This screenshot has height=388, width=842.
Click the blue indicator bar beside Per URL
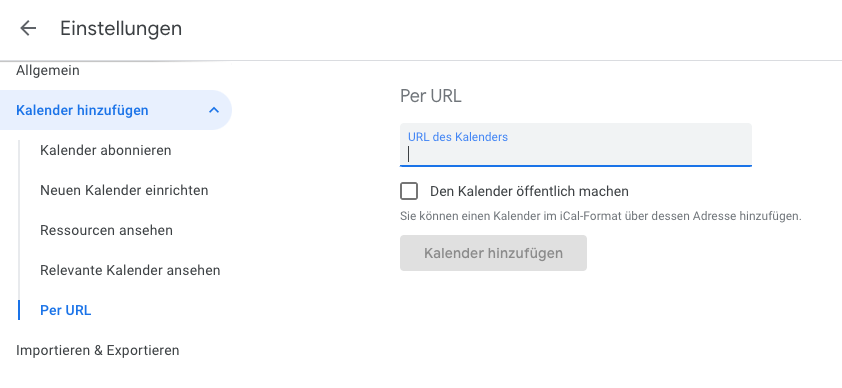(x=19, y=310)
